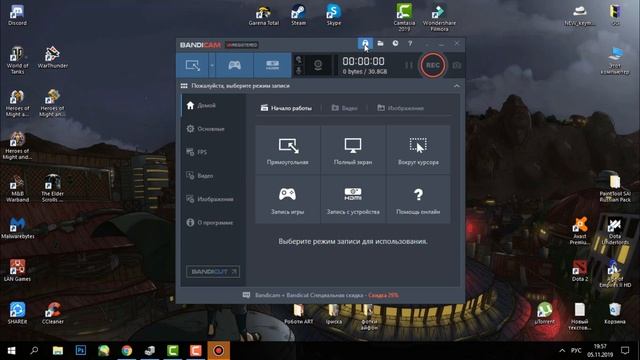Screen dimensions: 640x360
Task: Open World of Tanks desktop shortcut
Action: coord(17,60)
